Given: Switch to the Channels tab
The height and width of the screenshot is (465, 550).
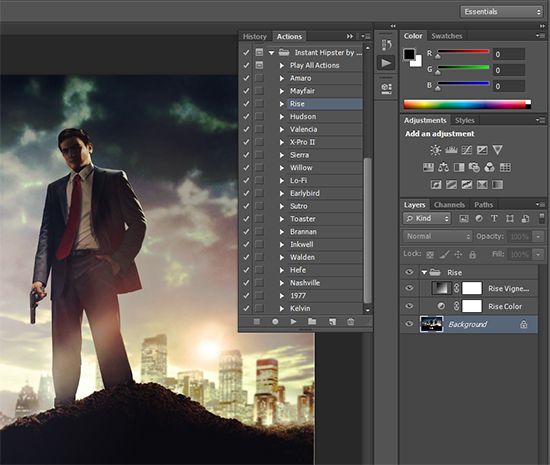Looking at the screenshot, I should pos(449,205).
